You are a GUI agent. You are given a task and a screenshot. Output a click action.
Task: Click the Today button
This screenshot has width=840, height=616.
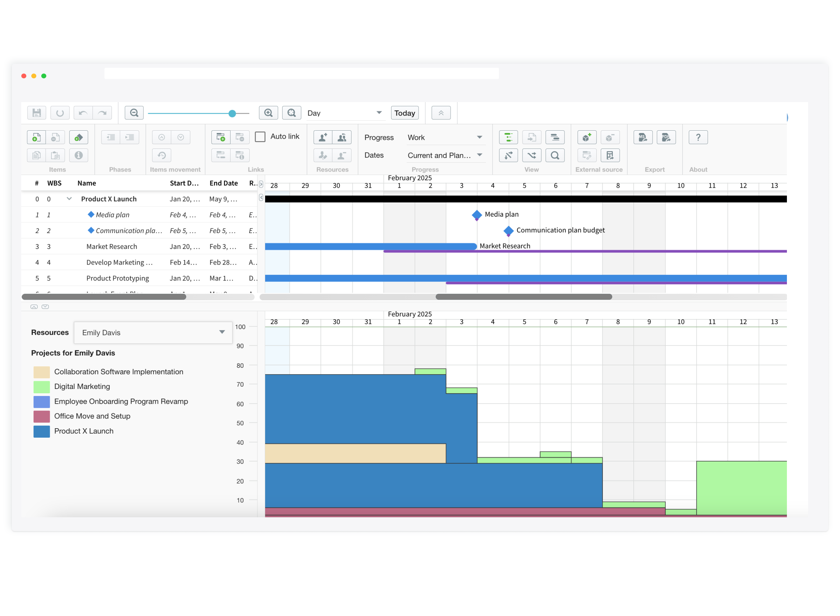[x=404, y=113]
